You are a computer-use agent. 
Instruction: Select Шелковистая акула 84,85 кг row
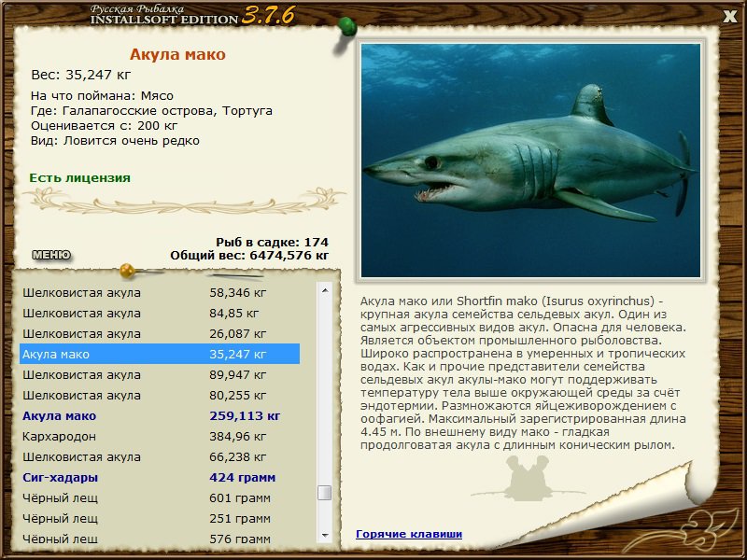[160, 314]
